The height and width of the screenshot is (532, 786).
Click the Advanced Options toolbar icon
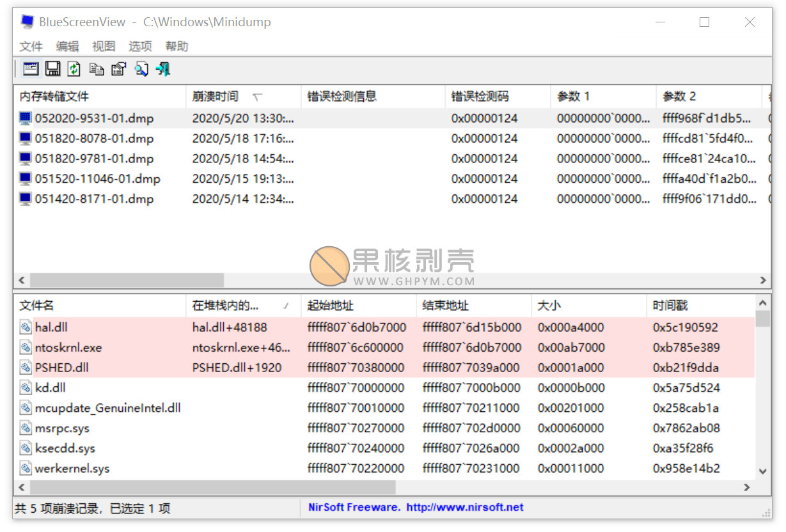pos(30,69)
